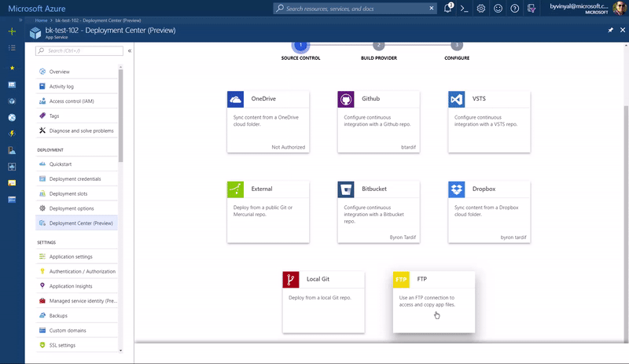Choose the External repo tile
629x364 pixels.
[267, 211]
